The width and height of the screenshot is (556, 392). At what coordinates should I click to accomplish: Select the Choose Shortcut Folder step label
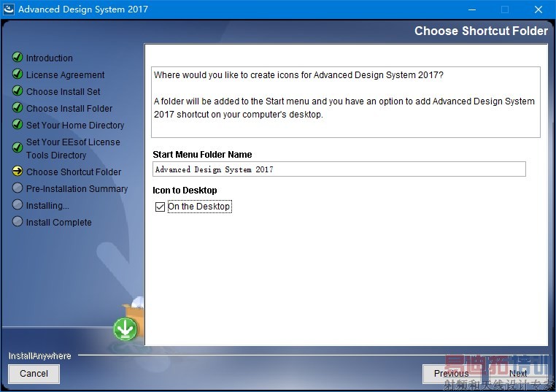(x=74, y=172)
